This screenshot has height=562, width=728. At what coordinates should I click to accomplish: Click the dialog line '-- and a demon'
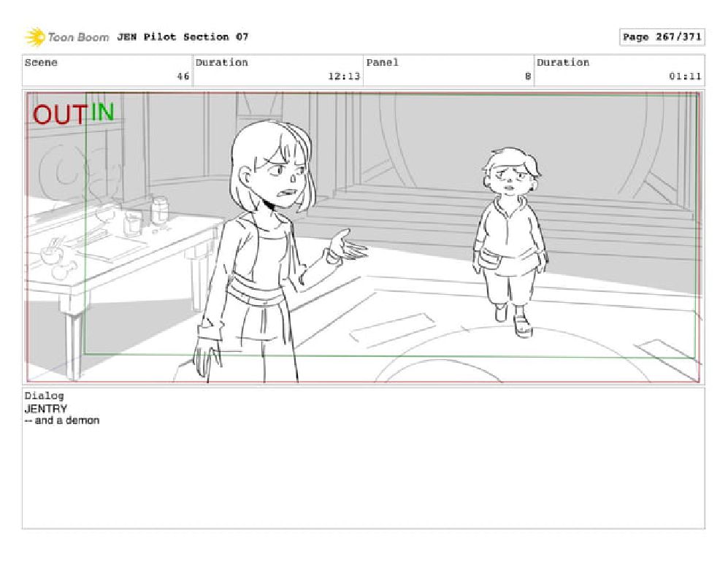(62, 420)
